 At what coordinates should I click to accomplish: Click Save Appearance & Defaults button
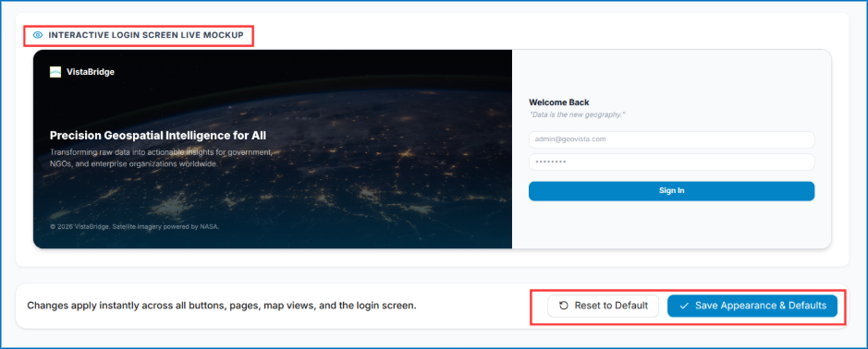point(752,306)
